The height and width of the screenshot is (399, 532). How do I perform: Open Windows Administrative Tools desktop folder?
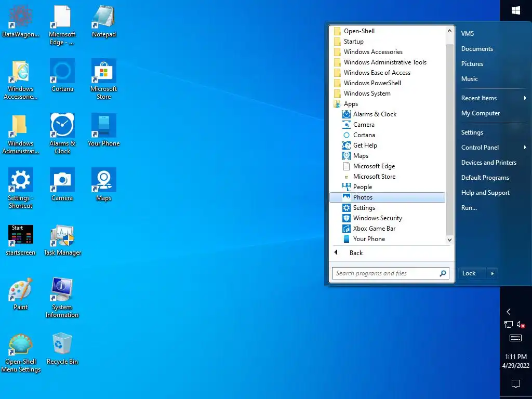(x=20, y=134)
